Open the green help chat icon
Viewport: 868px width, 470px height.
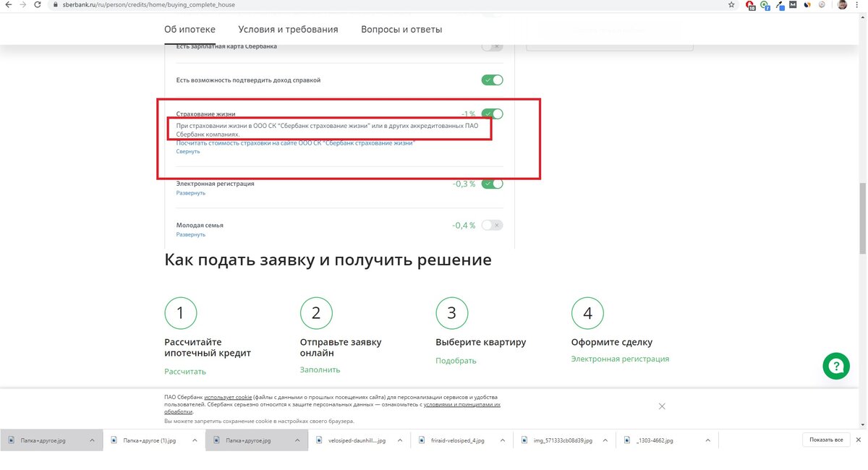[836, 366]
